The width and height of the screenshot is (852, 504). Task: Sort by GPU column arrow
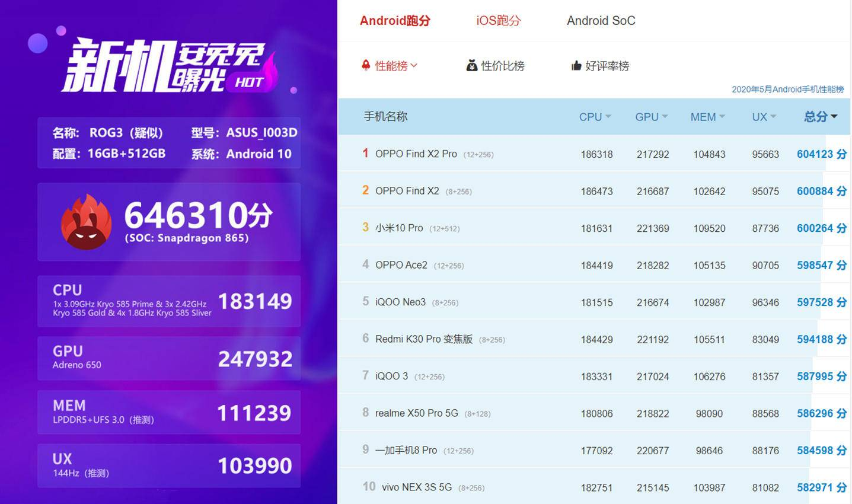pyautogui.click(x=665, y=117)
